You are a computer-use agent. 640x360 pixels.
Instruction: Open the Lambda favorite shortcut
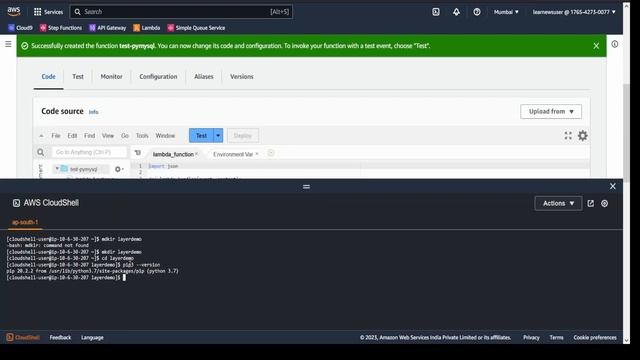coord(147,28)
